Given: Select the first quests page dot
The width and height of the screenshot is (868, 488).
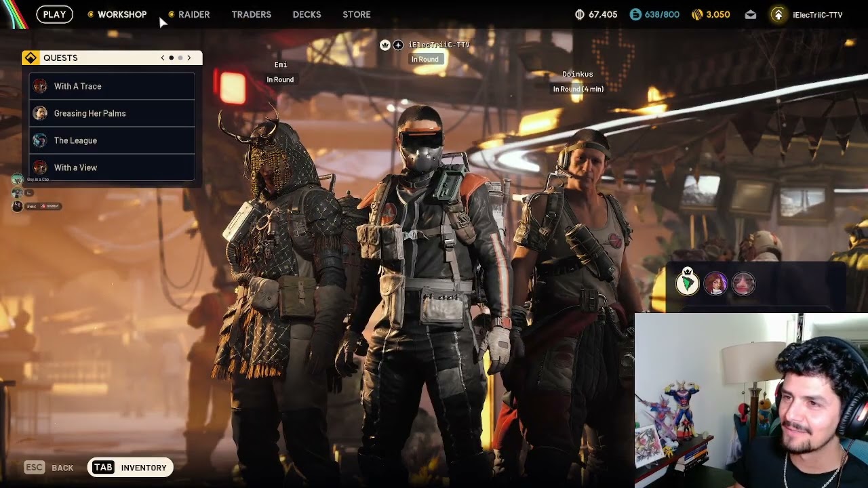Looking at the screenshot, I should point(172,58).
